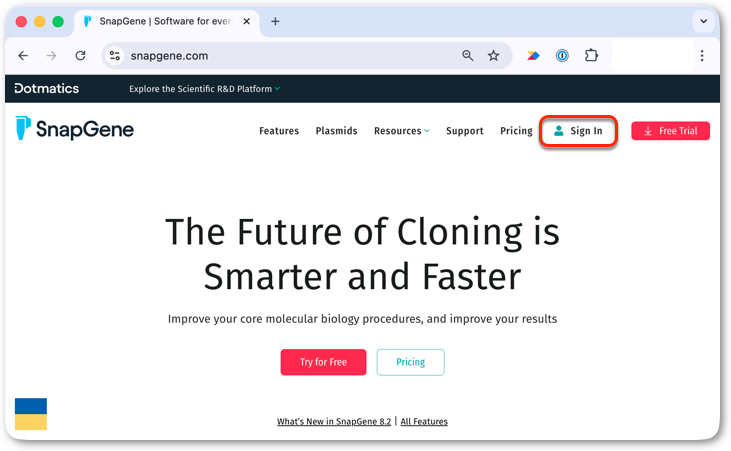Click the browser forward arrow
This screenshot has width=731, height=451.
[51, 56]
